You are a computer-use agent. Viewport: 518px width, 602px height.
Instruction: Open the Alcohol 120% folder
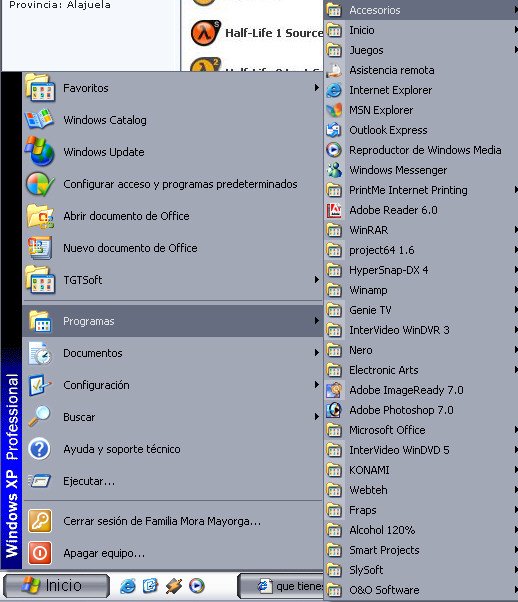pyautogui.click(x=421, y=530)
